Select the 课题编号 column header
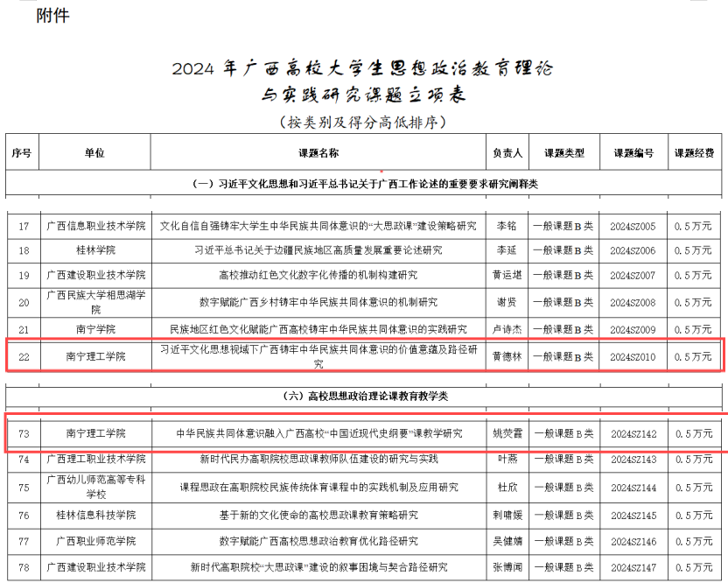728x583 pixels. point(633,152)
